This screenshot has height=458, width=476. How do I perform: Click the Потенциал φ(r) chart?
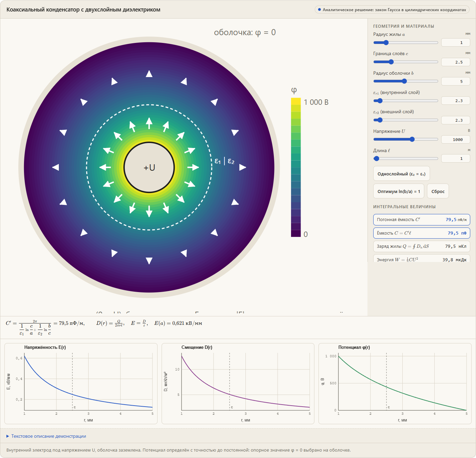(x=395, y=384)
